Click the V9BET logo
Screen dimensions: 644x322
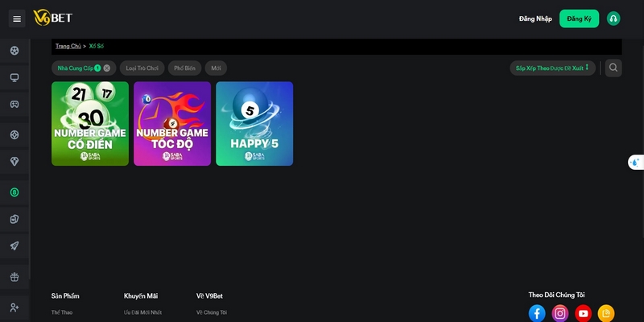click(52, 18)
